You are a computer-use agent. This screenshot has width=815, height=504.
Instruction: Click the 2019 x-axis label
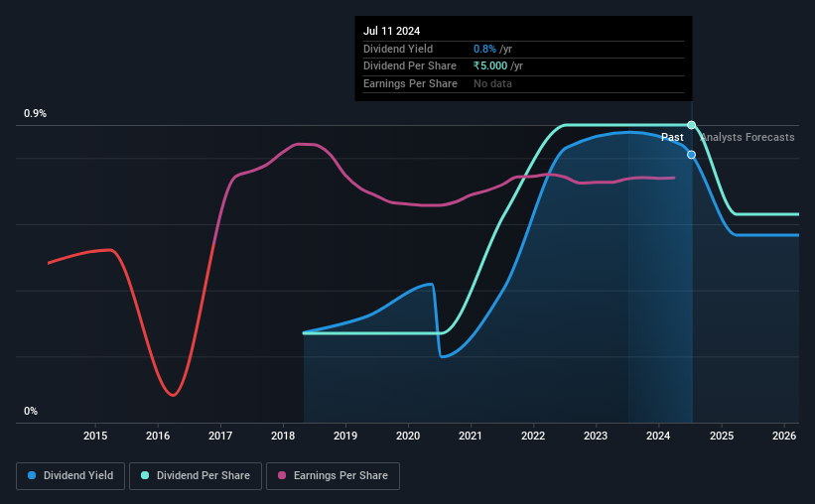tap(345, 436)
